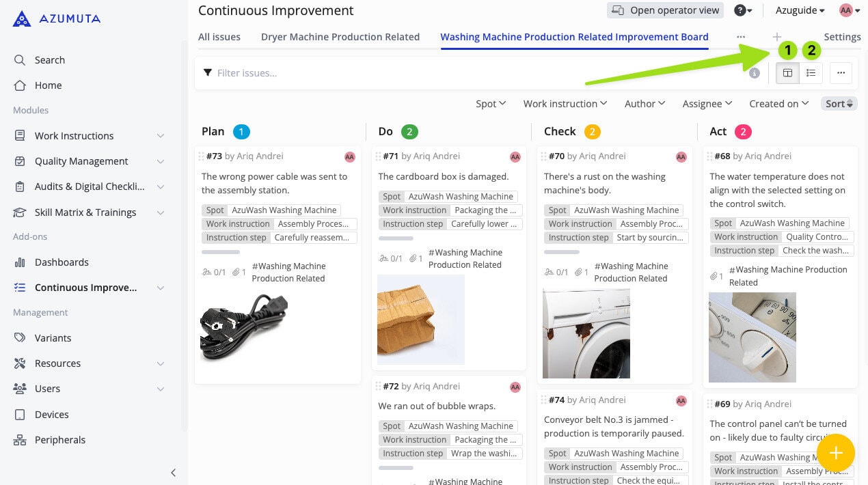Collapse the sidebar with the chevron arrow
This screenshot has width=868, height=485.
pos(173,472)
